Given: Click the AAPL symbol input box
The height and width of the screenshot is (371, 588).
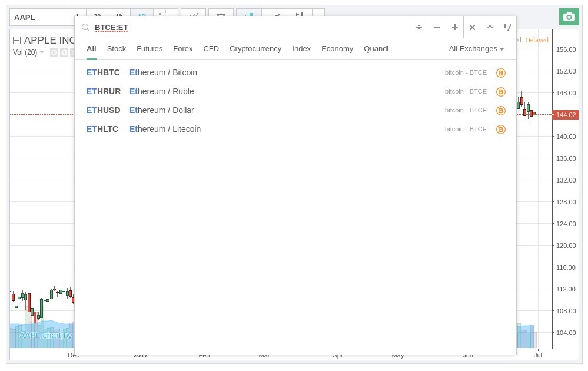Looking at the screenshot, I should pyautogui.click(x=39, y=17).
